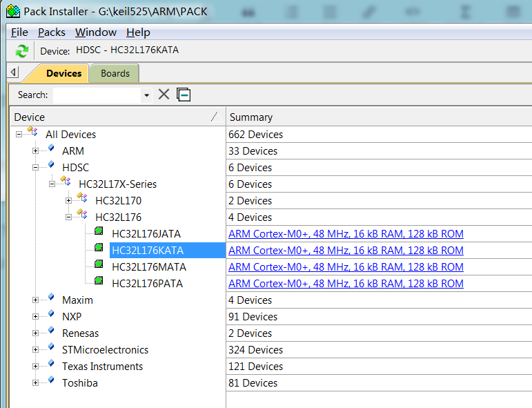Open HC32L176KATA summary link

click(x=346, y=251)
